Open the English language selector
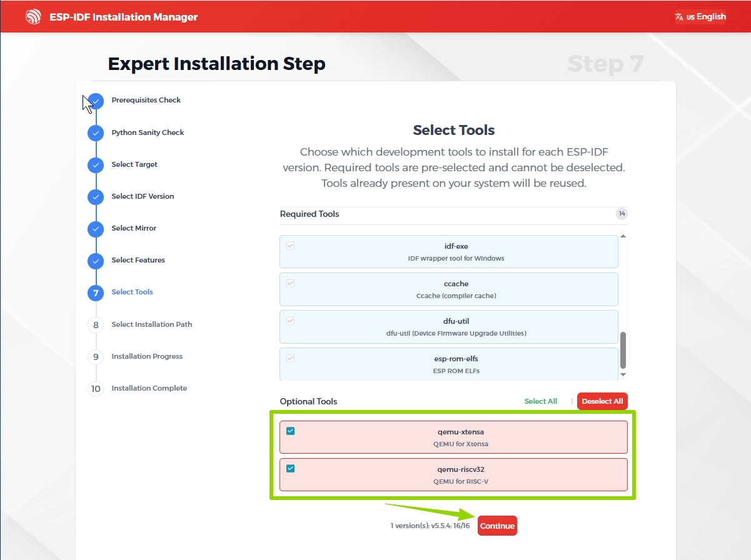Screen dimensions: 751x560 700,17
